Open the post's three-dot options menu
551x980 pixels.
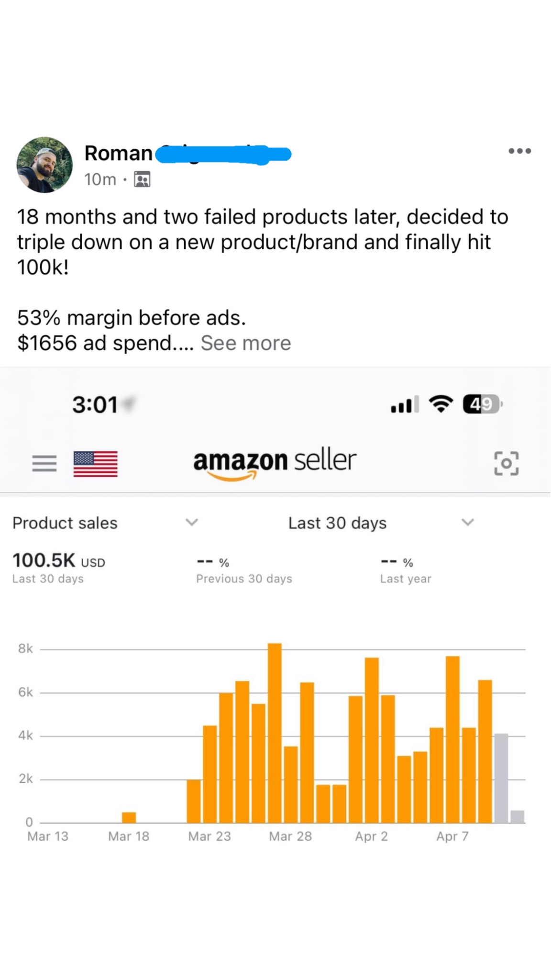point(519,151)
